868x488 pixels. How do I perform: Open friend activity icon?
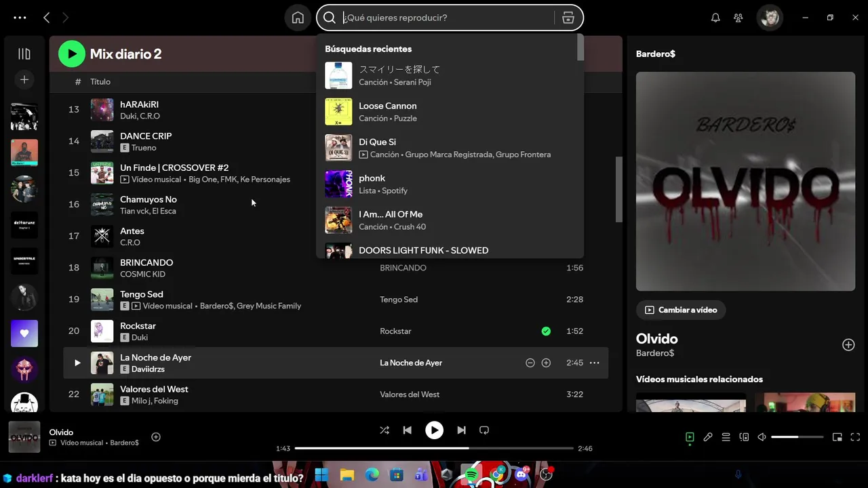(x=738, y=18)
